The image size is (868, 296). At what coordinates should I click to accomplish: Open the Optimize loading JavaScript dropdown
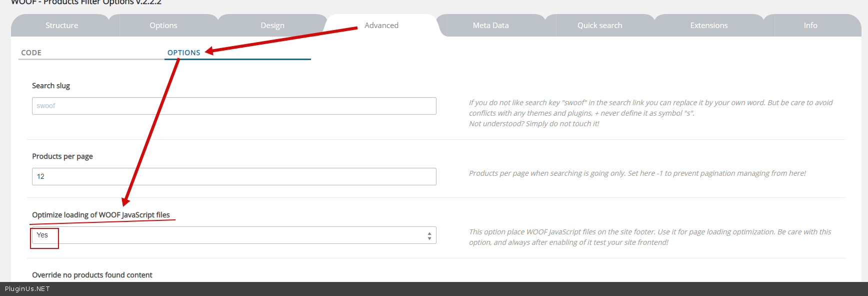point(234,235)
